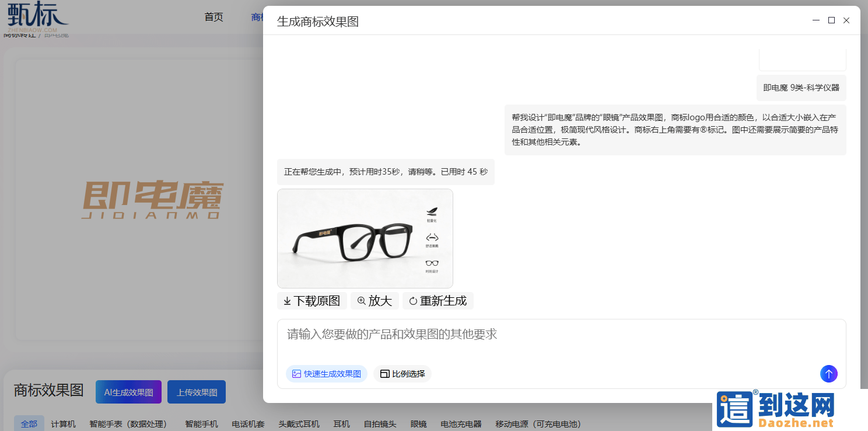Regenerate the image with 重新生成
Viewport: 868px width, 431px height.
438,301
